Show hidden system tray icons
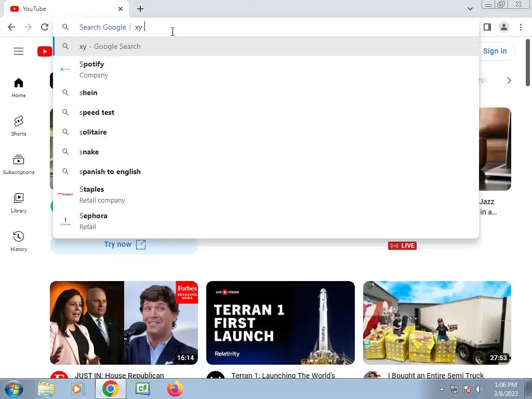 [442, 389]
